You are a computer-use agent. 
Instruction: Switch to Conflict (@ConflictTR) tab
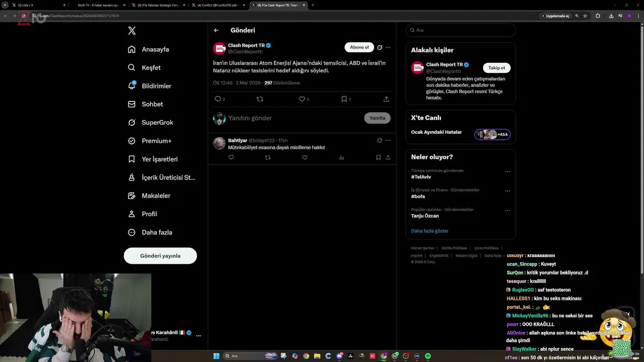218,5
